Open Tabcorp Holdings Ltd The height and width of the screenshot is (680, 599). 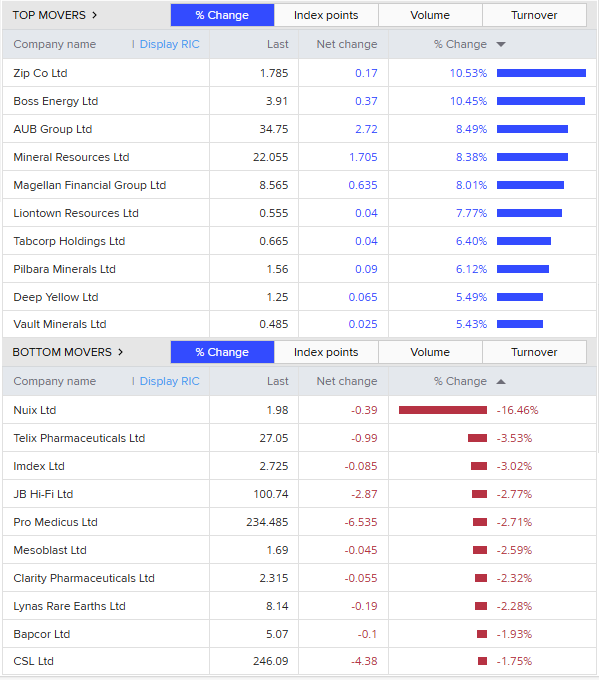69,241
